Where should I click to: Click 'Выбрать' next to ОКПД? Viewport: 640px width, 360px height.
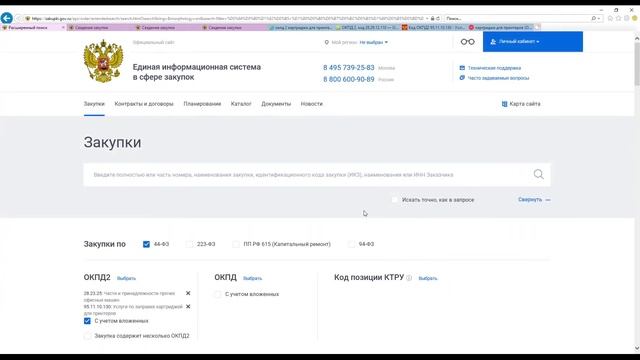tap(252, 278)
